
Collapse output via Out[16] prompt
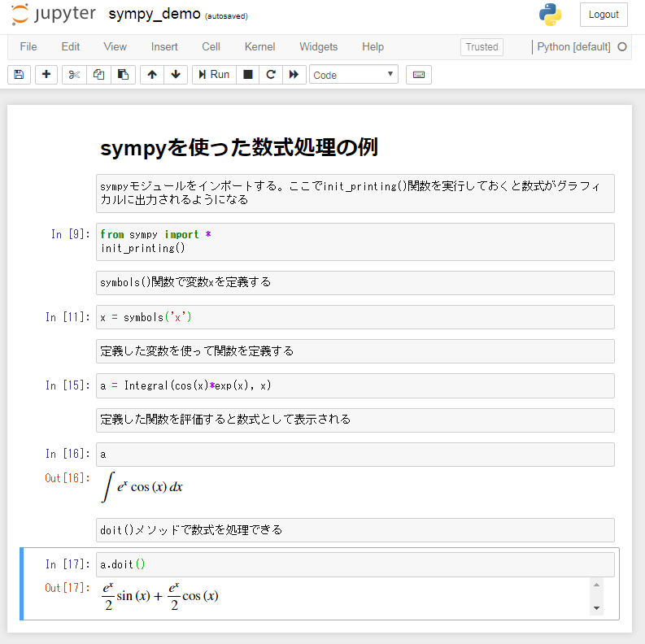tap(68, 478)
